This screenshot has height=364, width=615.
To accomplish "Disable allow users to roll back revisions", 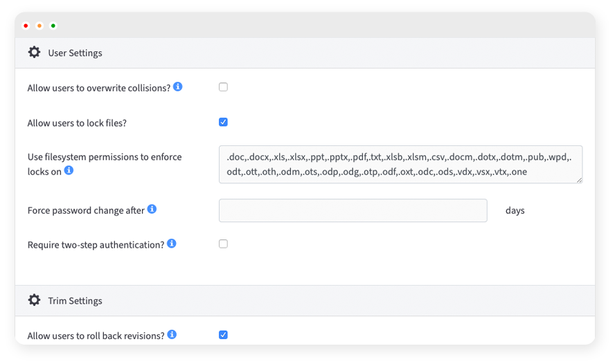I will (x=223, y=335).
